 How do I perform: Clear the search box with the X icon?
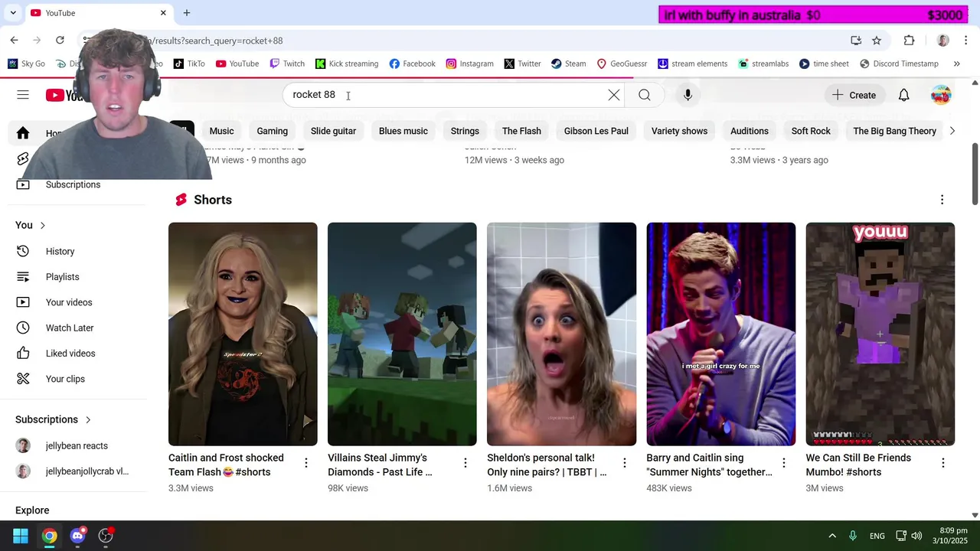(x=614, y=95)
